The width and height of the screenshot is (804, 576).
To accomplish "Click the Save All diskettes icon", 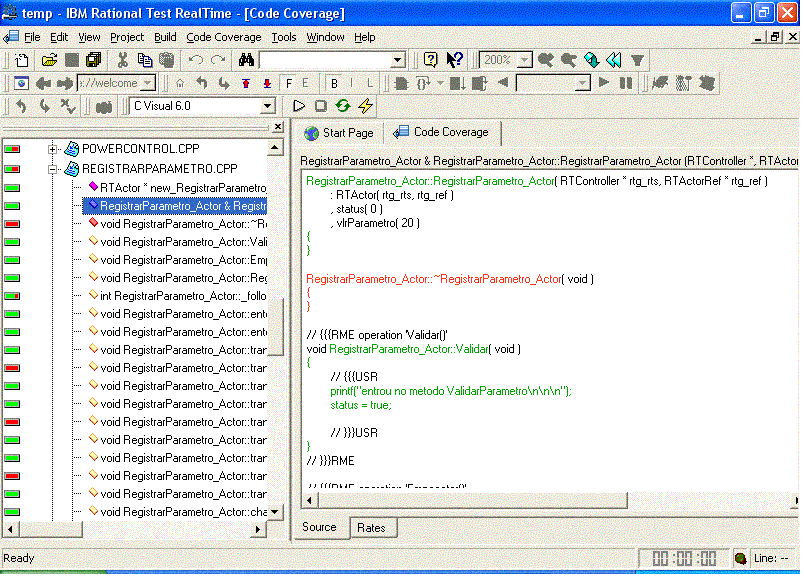I will [94, 60].
